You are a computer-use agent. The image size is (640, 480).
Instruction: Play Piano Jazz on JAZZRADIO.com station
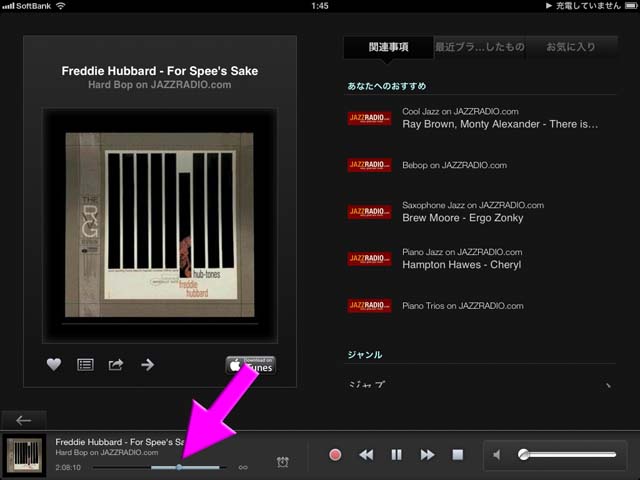[480, 258]
